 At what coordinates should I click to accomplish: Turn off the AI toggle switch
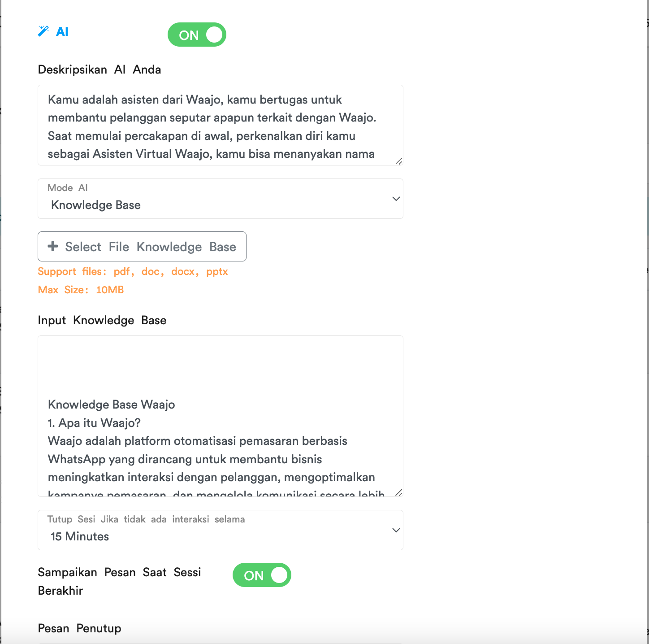[197, 35]
